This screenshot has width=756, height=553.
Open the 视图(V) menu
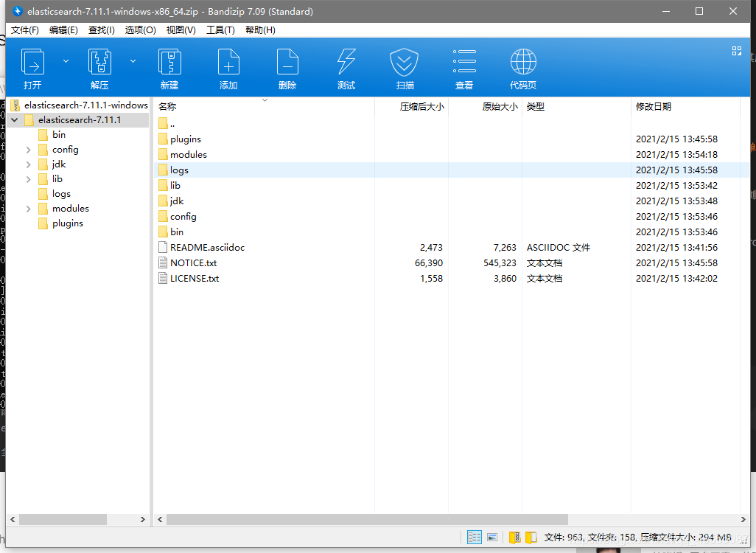click(181, 30)
